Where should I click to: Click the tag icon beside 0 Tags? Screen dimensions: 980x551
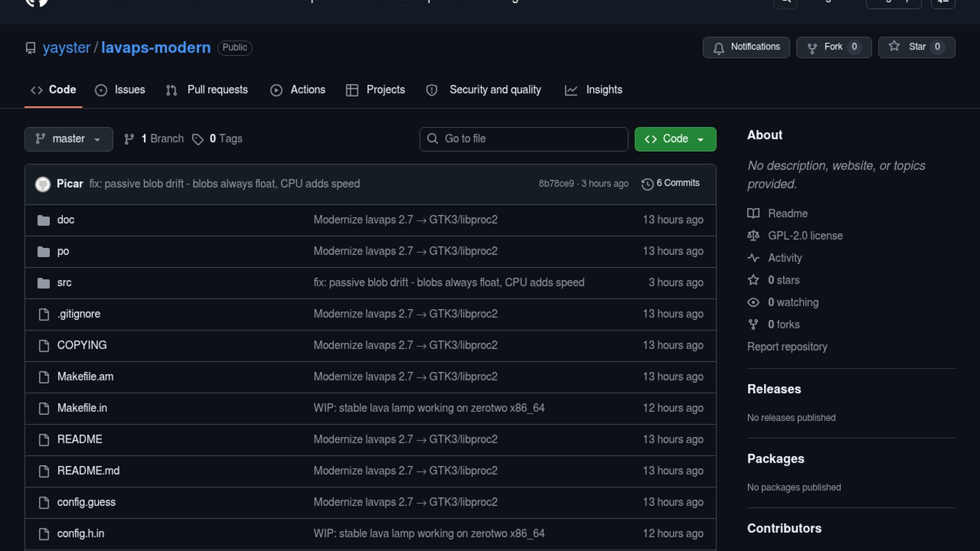pos(198,139)
